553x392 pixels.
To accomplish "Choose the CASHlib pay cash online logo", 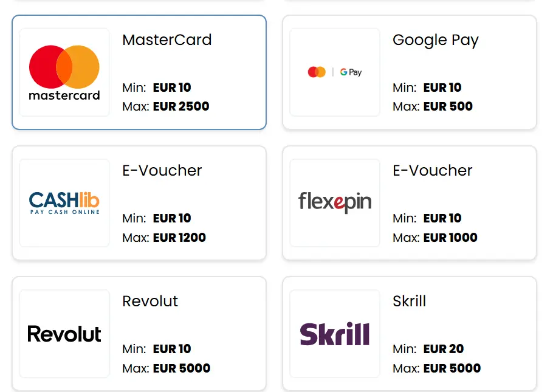I will click(64, 203).
